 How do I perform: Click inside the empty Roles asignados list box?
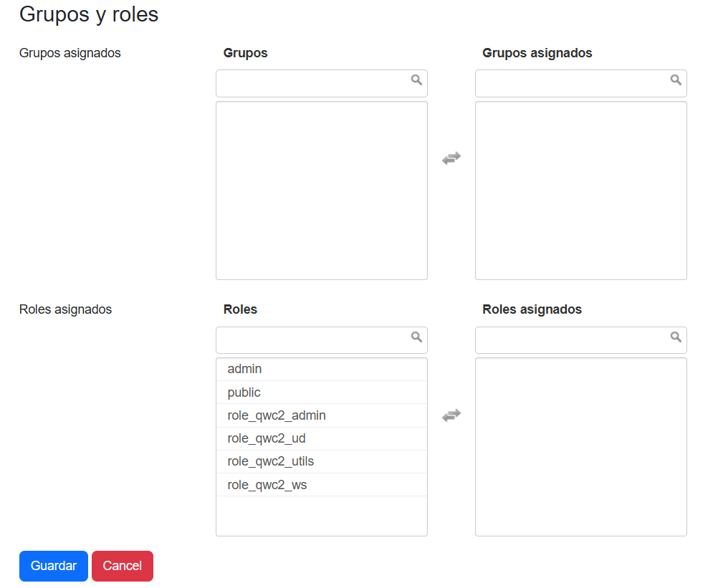coord(580,447)
